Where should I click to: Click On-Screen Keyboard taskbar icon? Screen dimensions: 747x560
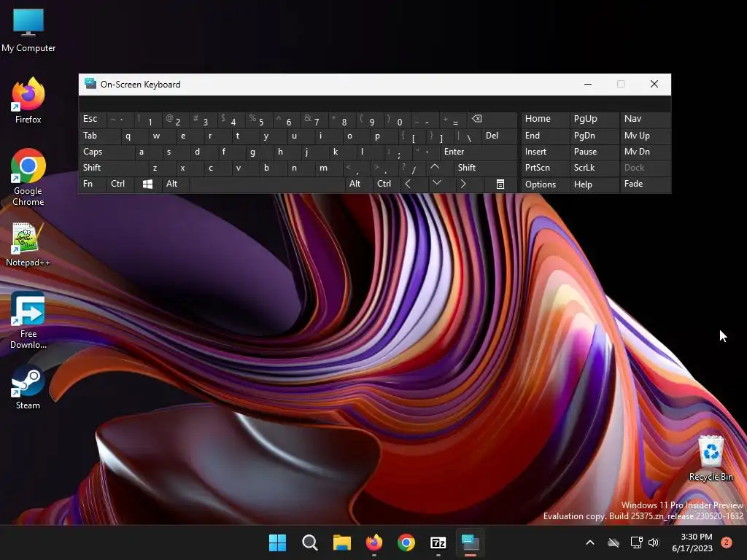(x=471, y=542)
